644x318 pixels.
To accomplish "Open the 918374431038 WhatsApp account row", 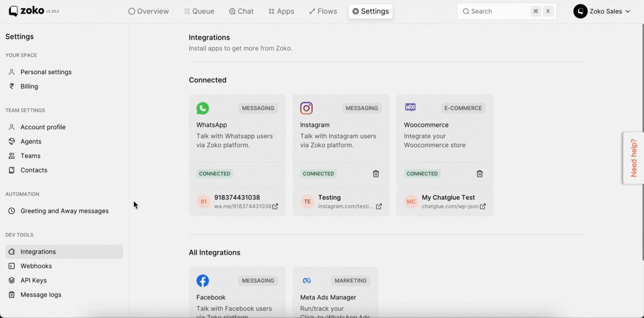I will click(237, 202).
